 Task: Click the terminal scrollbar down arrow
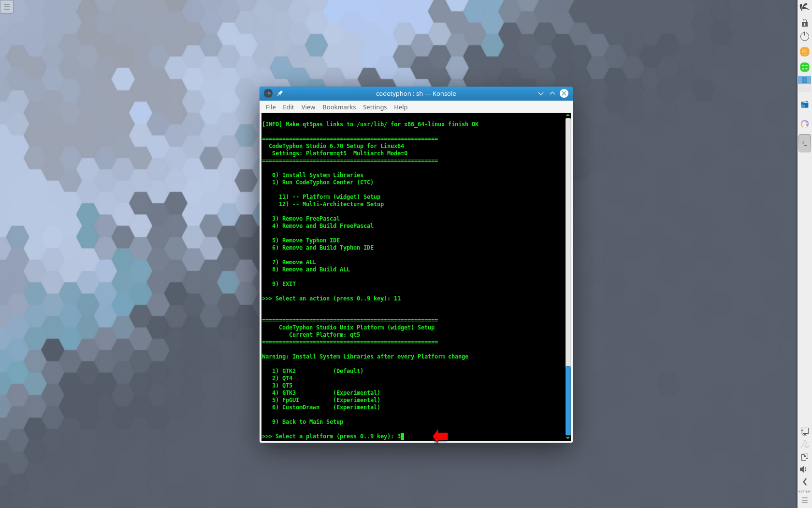click(x=568, y=437)
